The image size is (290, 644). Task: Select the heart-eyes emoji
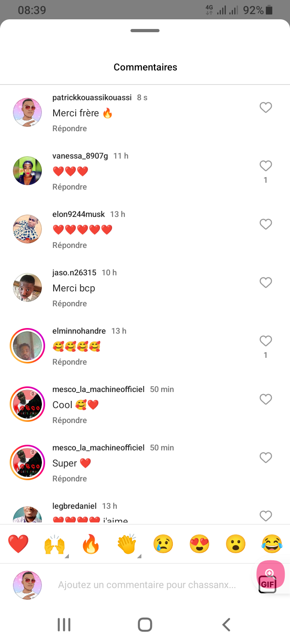click(x=199, y=544)
